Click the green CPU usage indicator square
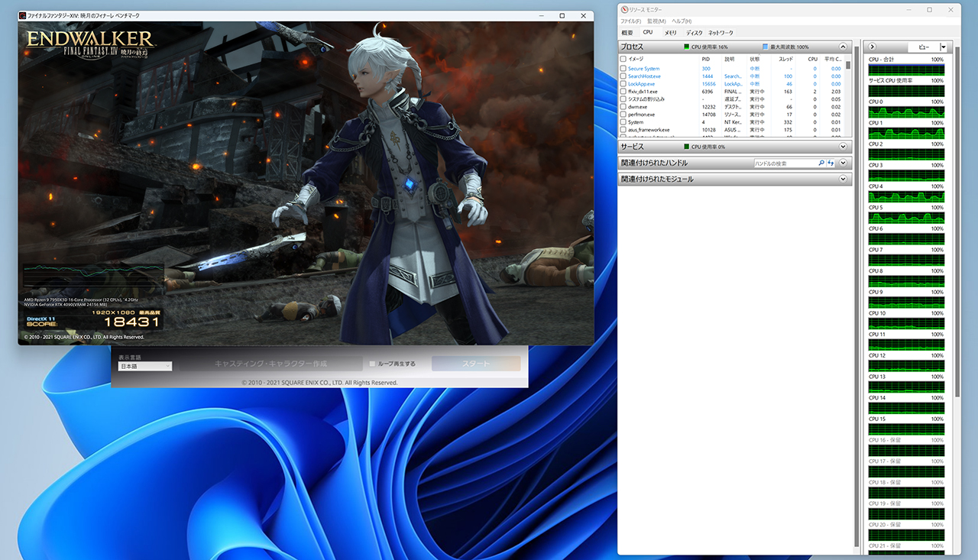The height and width of the screenshot is (560, 978). (x=686, y=47)
